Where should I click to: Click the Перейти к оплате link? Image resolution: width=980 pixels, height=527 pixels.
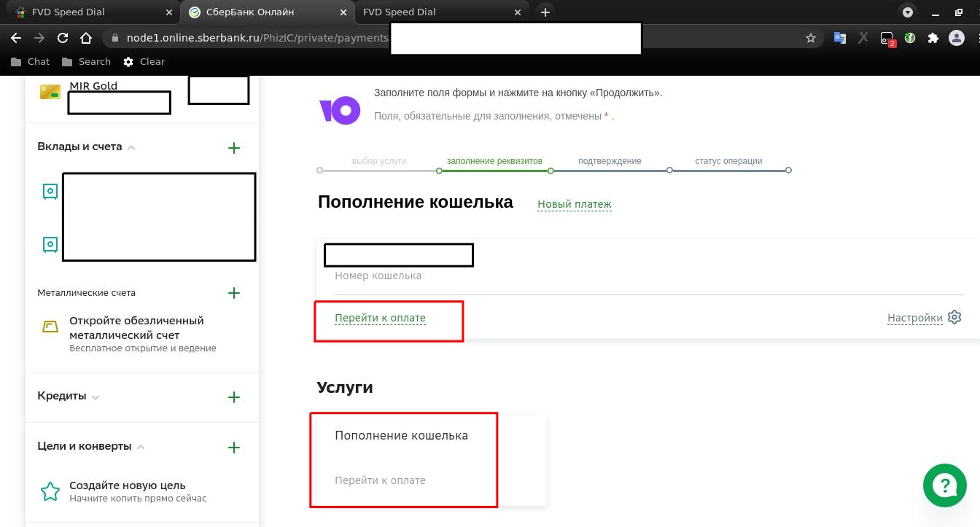coord(380,318)
